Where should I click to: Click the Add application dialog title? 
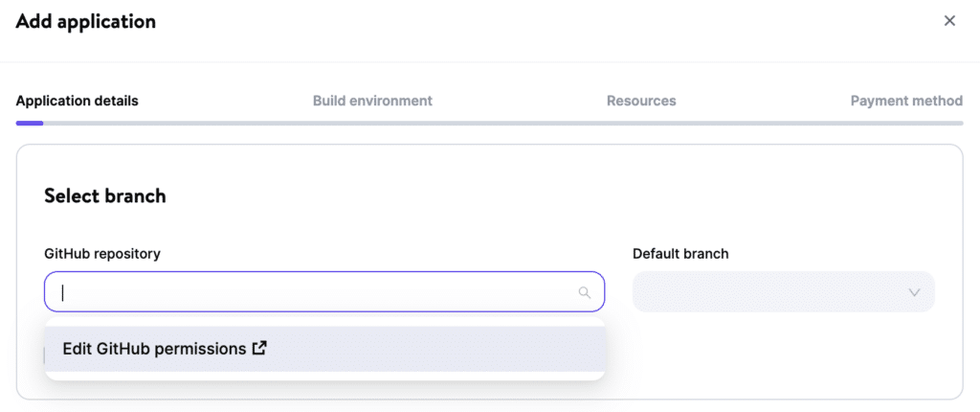click(x=85, y=21)
